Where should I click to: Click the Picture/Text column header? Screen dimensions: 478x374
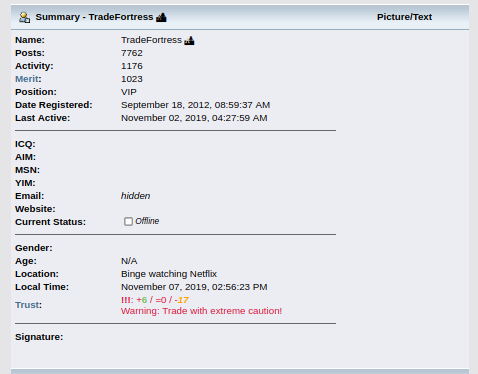pos(404,17)
